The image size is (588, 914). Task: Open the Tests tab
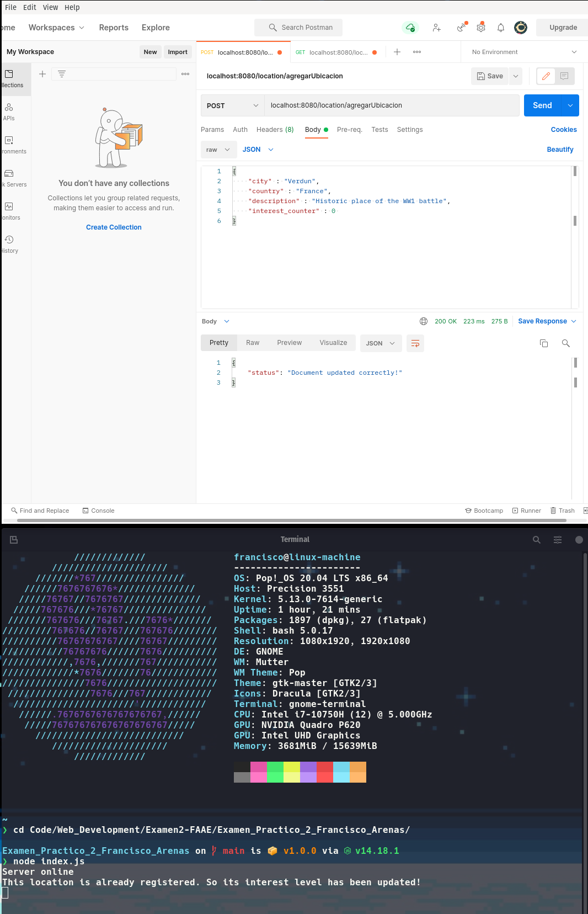click(379, 130)
